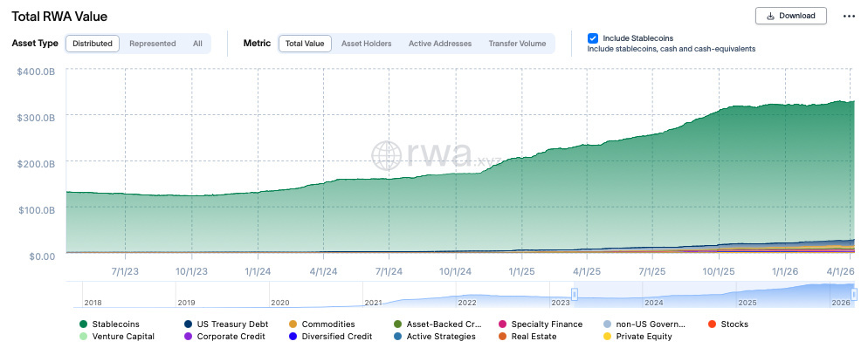Click the 1/1/25 x-axis date label
Viewport: 868px width, 348px height.
521,271
